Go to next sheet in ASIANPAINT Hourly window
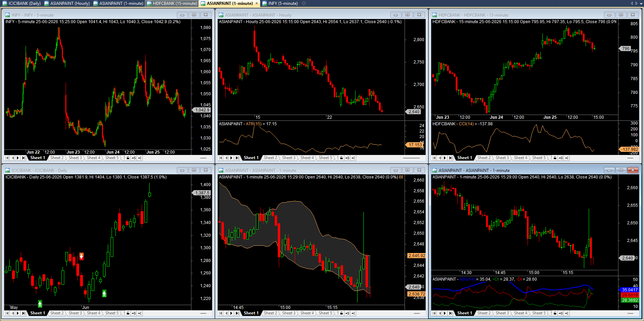Screen dimensions: 644x321 231,158
